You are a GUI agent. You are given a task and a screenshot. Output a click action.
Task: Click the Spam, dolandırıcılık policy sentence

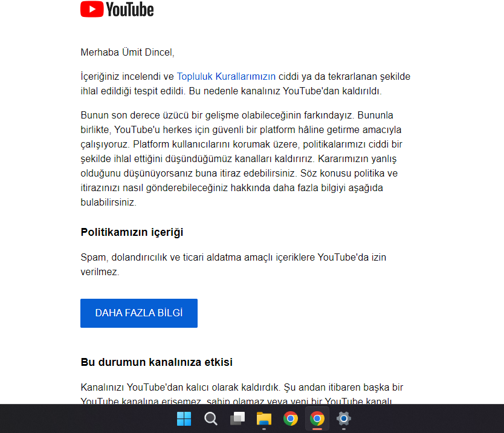click(x=233, y=264)
